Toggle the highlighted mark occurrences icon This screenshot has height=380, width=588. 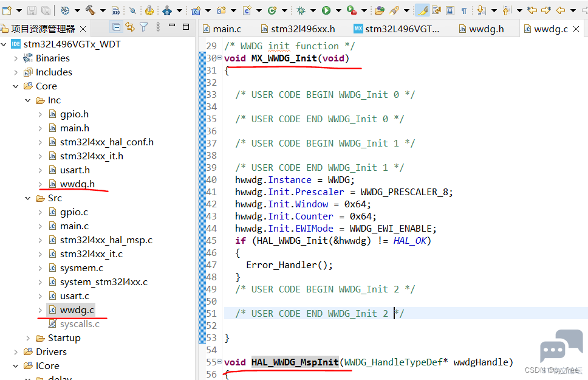coord(423,10)
